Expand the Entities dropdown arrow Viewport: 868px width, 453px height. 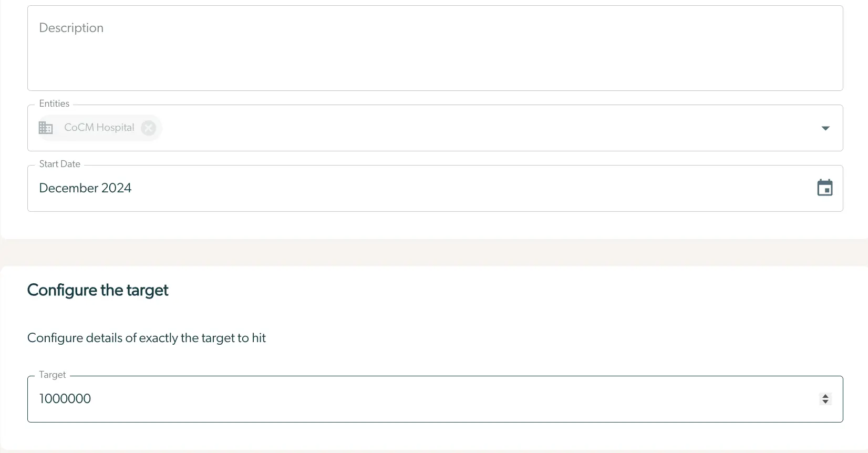coord(825,128)
